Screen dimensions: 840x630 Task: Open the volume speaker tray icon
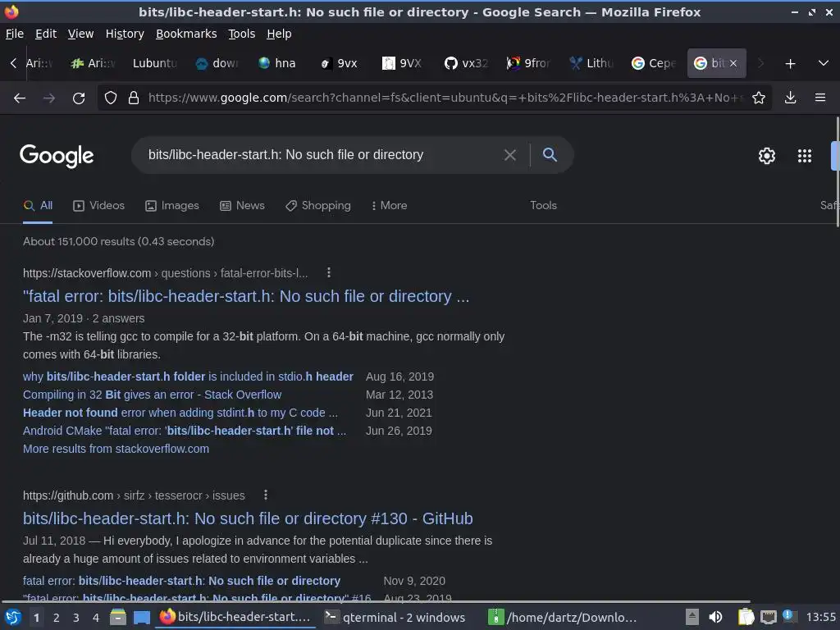pos(715,617)
